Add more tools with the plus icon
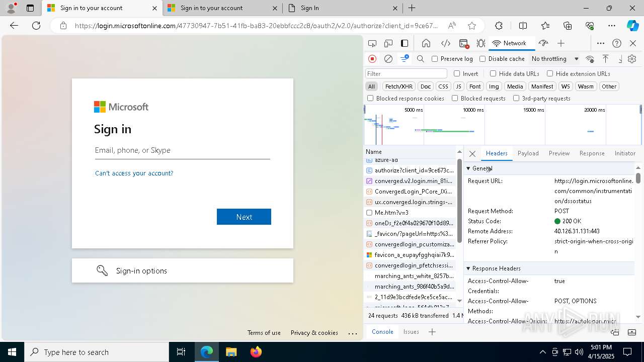The width and height of the screenshot is (644, 362). [561, 43]
